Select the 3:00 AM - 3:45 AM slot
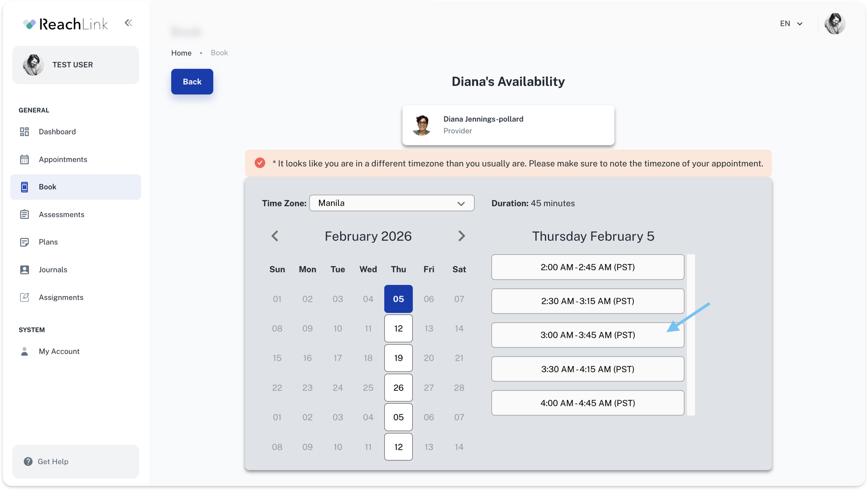 (587, 335)
